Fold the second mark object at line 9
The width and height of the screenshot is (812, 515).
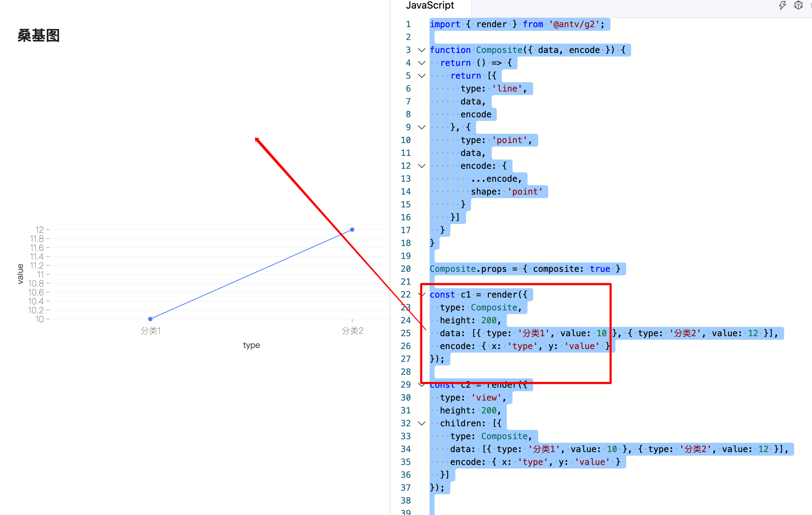coord(422,127)
